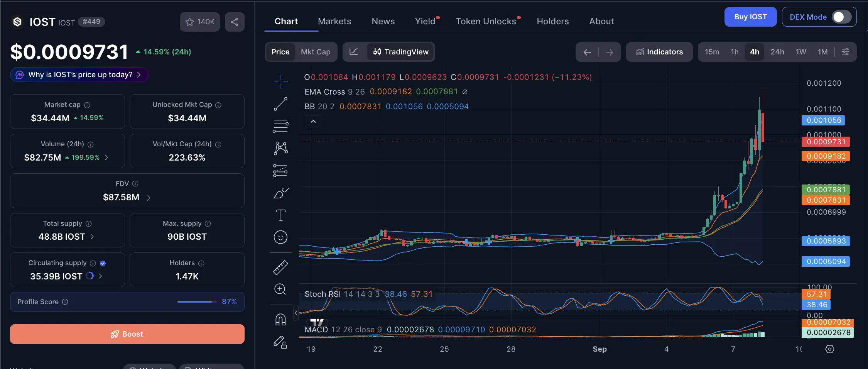
Task: Click the IOST coin logo
Action: click(17, 22)
